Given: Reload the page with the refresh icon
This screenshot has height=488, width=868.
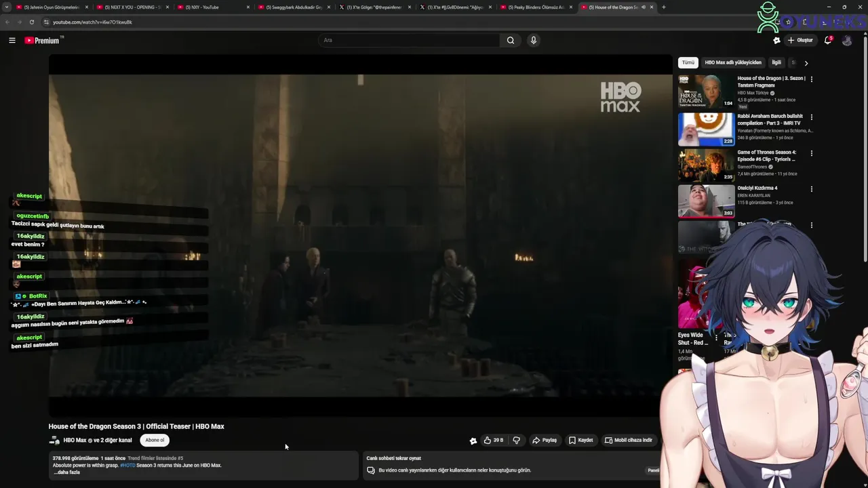Looking at the screenshot, I should point(31,22).
